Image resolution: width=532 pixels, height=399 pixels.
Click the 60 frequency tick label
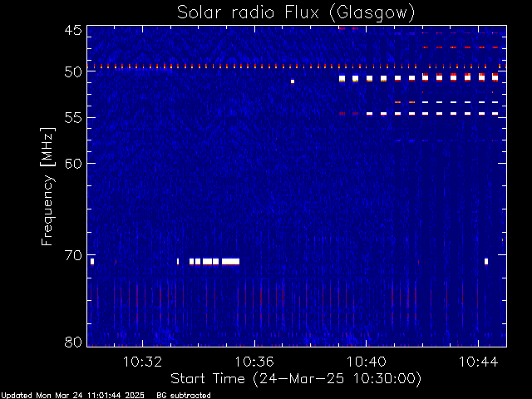73,163
